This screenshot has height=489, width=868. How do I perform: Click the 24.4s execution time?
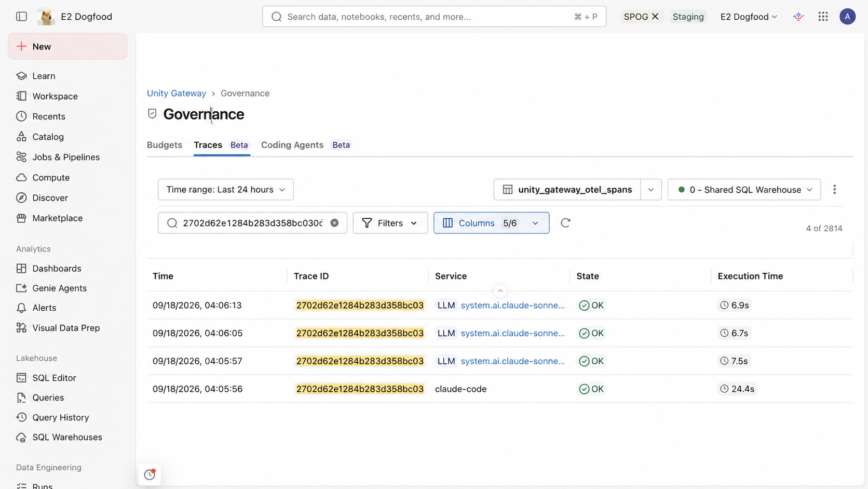(x=737, y=389)
